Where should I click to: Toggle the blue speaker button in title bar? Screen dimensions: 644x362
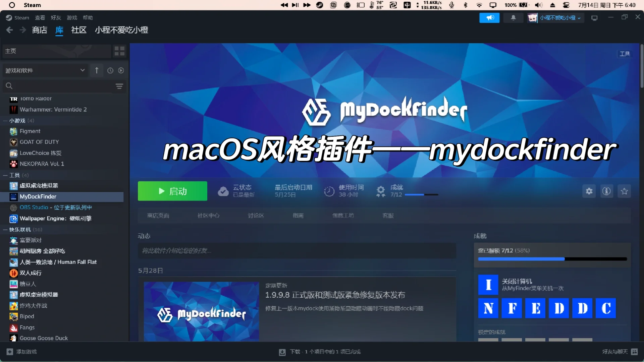[489, 17]
